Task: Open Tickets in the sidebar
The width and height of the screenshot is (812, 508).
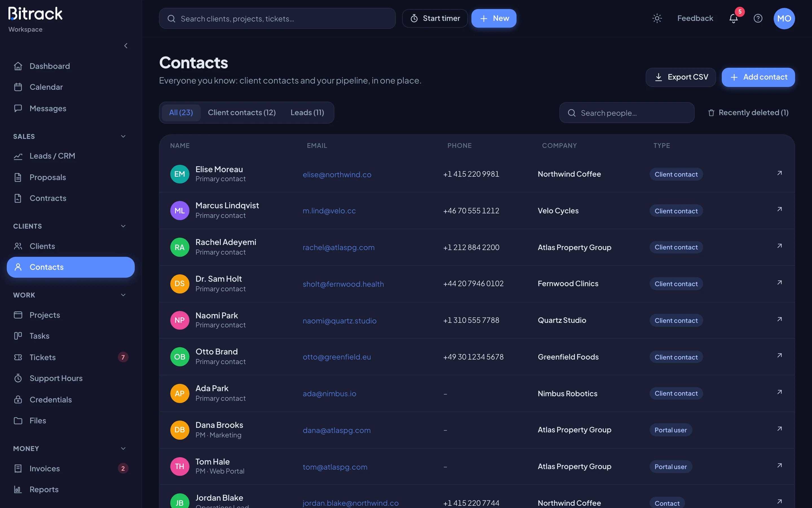Action: coord(70,357)
